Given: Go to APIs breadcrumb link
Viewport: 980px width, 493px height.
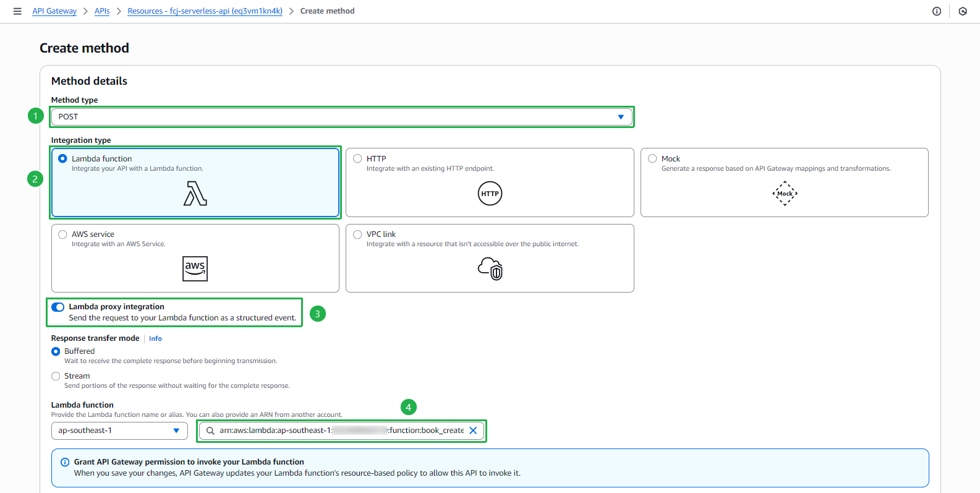Looking at the screenshot, I should point(102,11).
